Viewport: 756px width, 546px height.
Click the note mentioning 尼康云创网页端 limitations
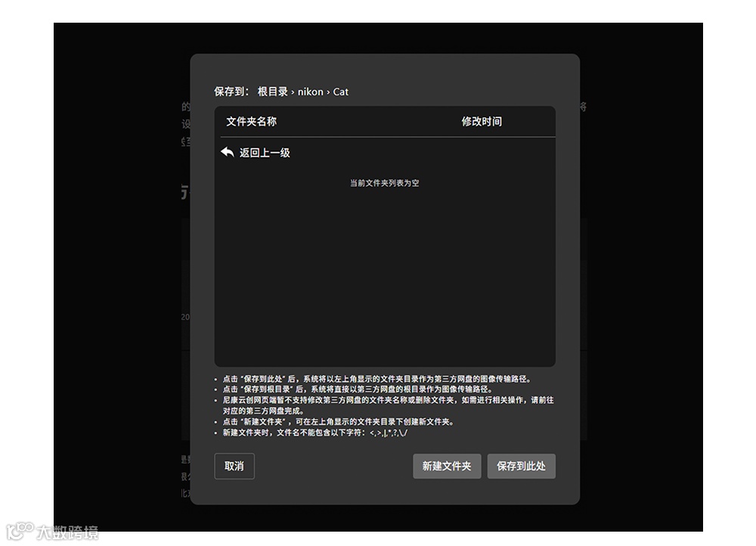point(382,400)
